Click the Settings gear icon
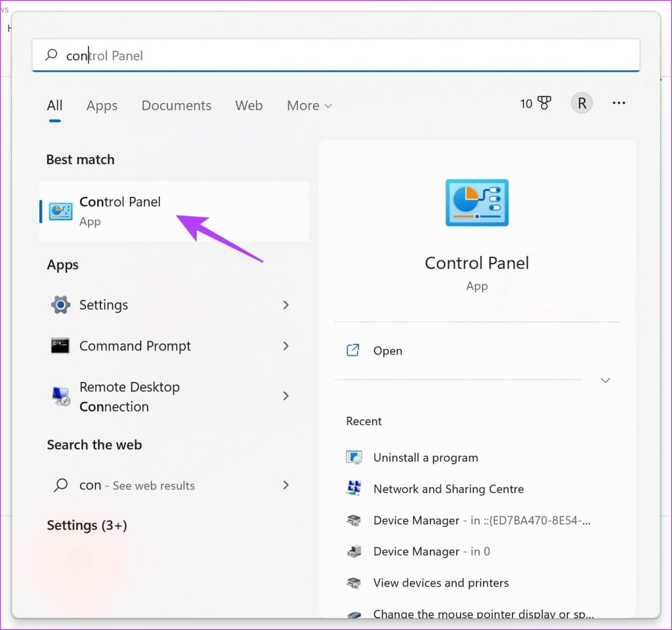The width and height of the screenshot is (672, 630). click(x=60, y=305)
